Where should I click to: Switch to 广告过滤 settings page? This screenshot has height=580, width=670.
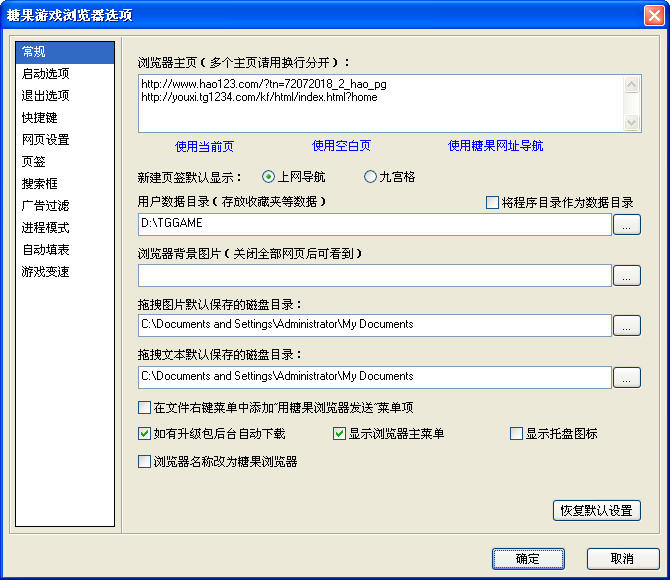point(46,206)
